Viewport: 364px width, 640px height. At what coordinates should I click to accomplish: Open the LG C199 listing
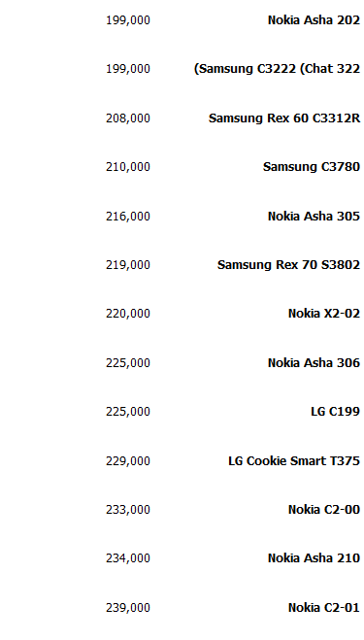pos(335,412)
